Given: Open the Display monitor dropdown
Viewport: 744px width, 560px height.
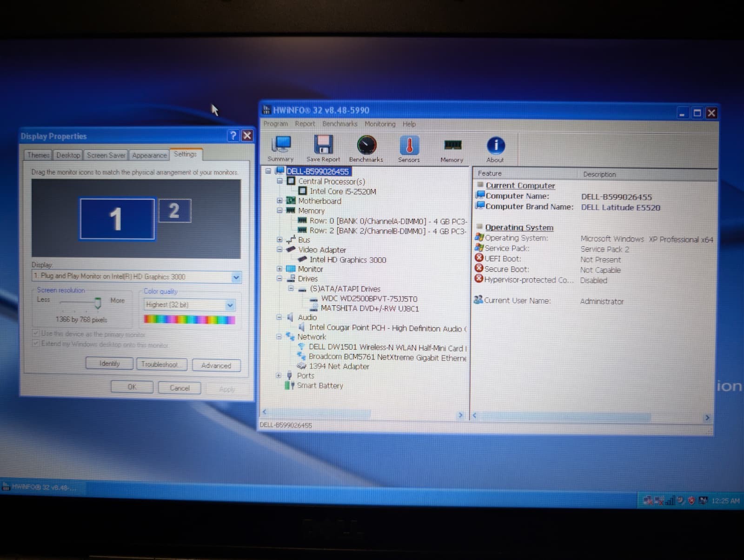Looking at the screenshot, I should point(236,277).
